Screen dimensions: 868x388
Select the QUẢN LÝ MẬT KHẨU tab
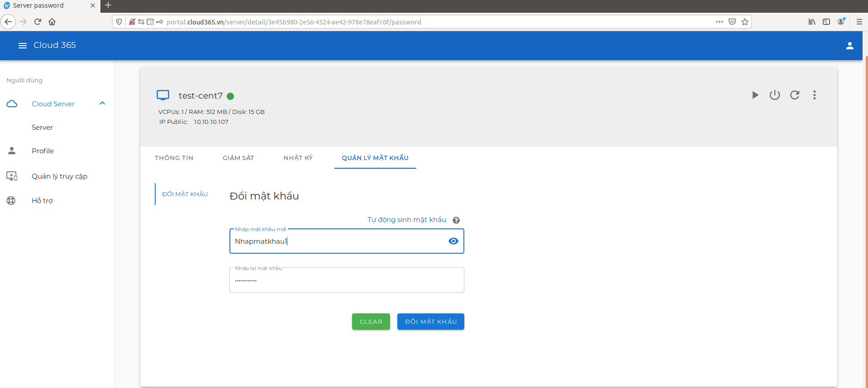375,158
